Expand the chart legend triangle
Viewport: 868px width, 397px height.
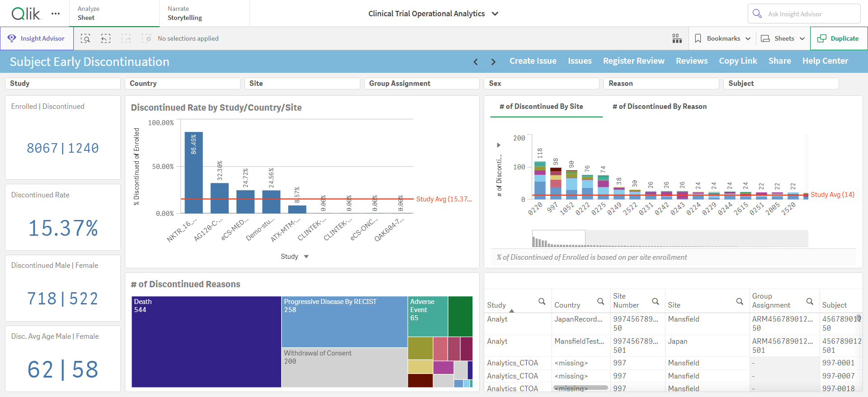click(499, 145)
